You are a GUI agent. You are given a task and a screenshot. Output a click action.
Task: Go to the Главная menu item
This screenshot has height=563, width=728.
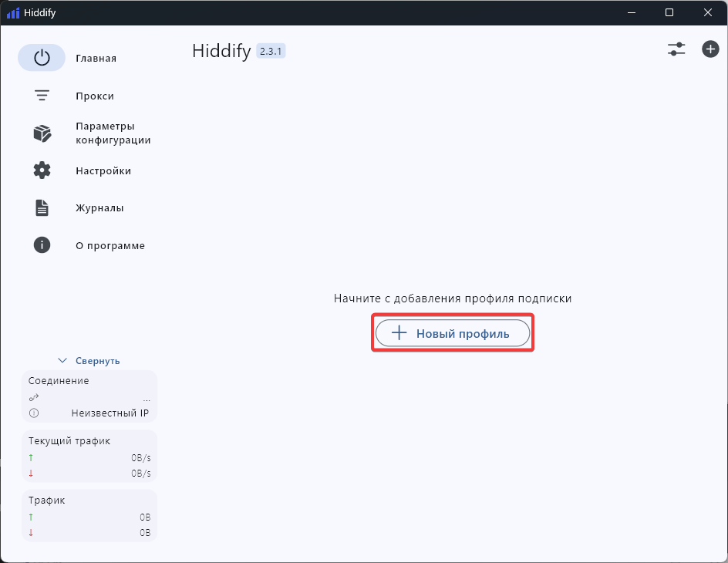(96, 59)
